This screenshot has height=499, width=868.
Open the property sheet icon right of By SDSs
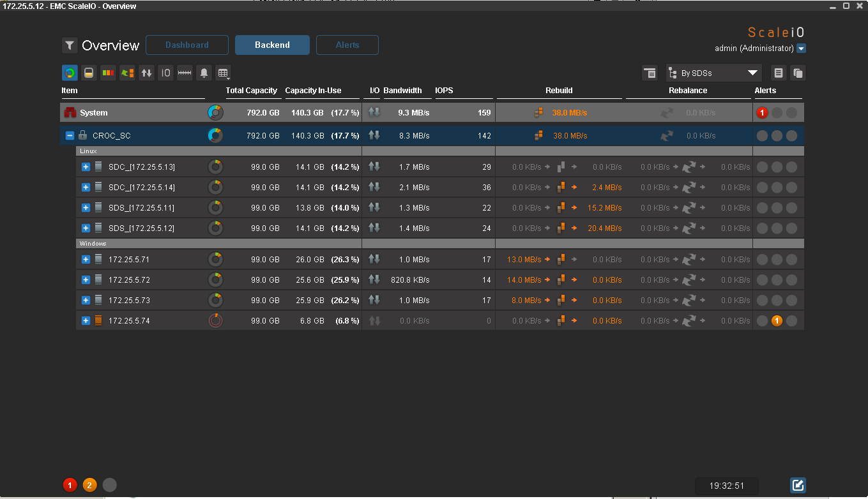779,73
